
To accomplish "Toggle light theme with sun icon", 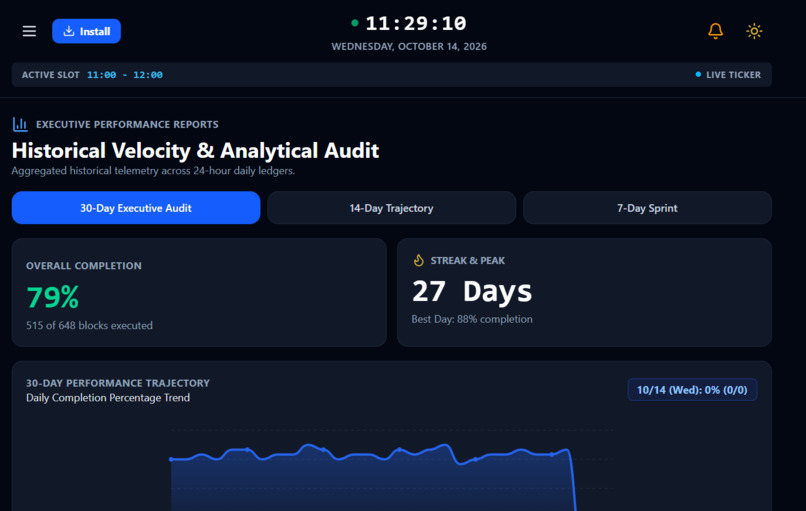I will (x=754, y=31).
